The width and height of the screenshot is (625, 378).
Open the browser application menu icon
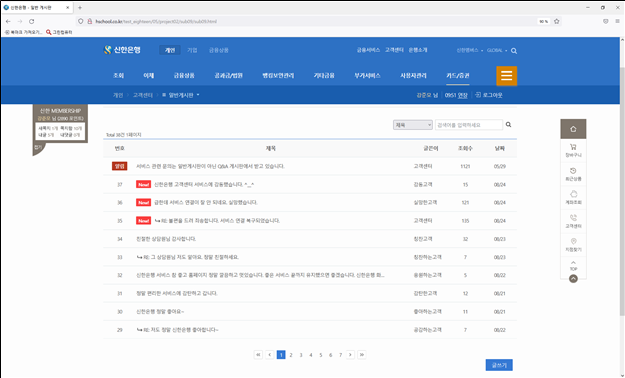tap(617, 21)
